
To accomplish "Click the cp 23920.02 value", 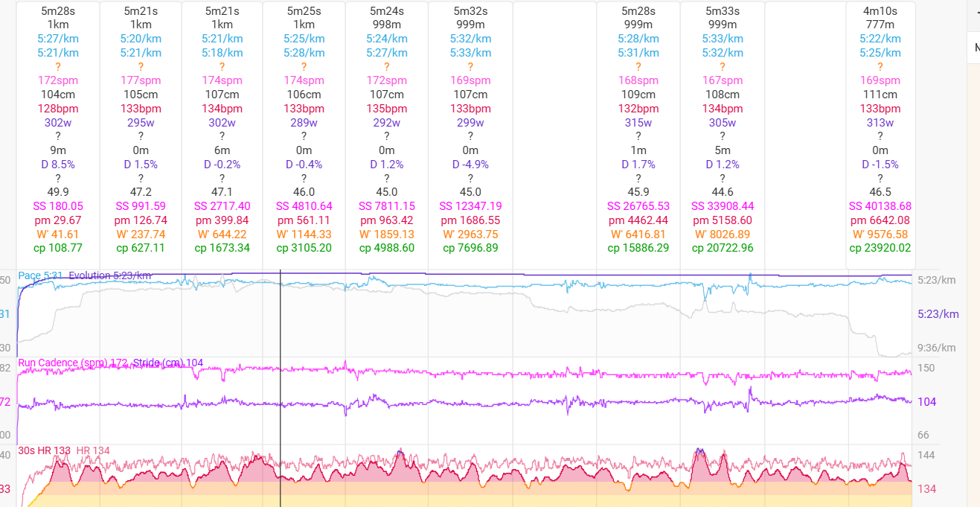I will pos(880,248).
